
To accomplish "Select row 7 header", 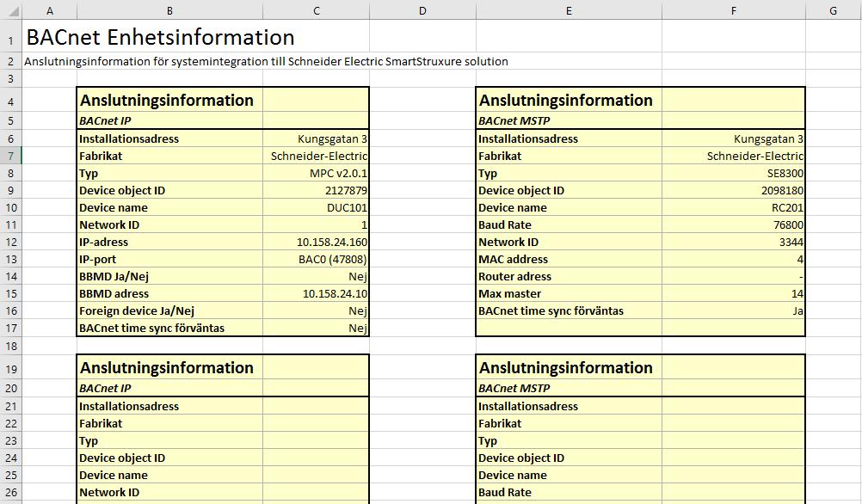I will point(11,156).
